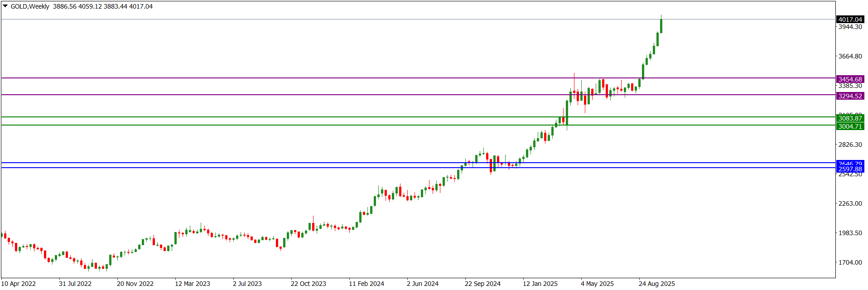Screen dimensions: 868x290
Task: Click the 3944.30 price axis value
Action: (x=850, y=27)
